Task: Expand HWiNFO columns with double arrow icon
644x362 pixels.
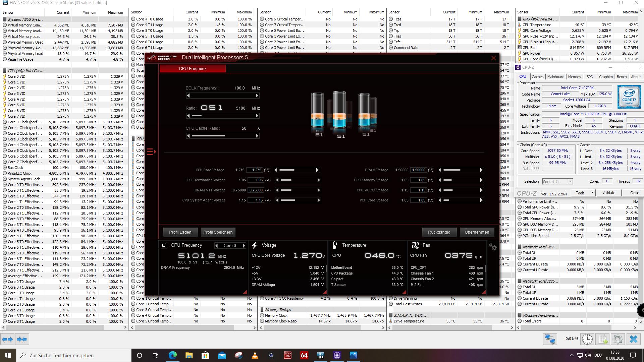Action: (x=7, y=339)
